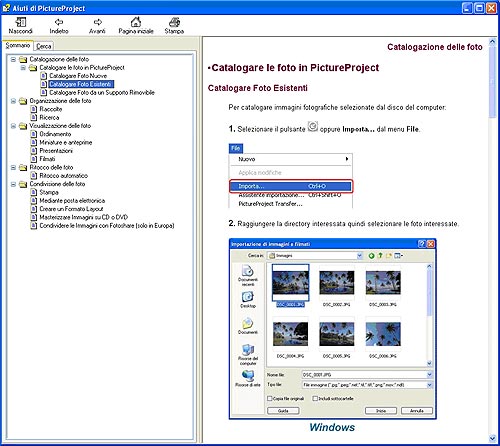Collapse the Visualizzazione delle foto tree node
Viewport: 500px width, 446px height.
point(13,126)
